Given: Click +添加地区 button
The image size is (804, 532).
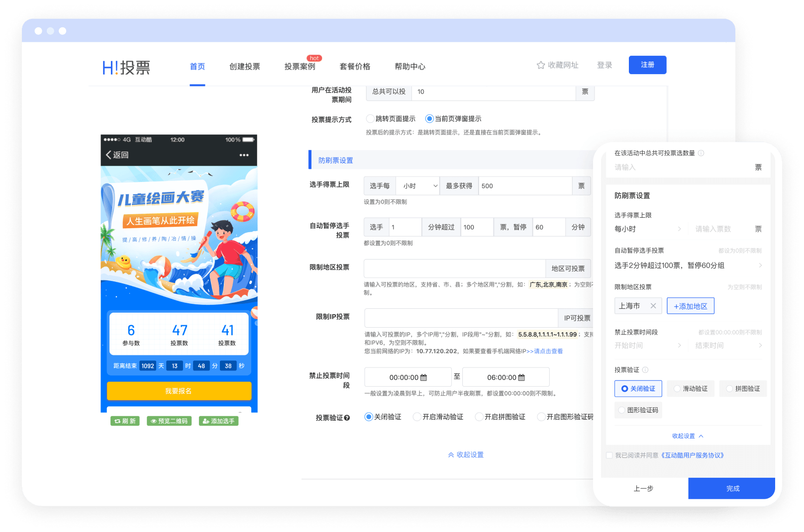Looking at the screenshot, I should point(691,306).
